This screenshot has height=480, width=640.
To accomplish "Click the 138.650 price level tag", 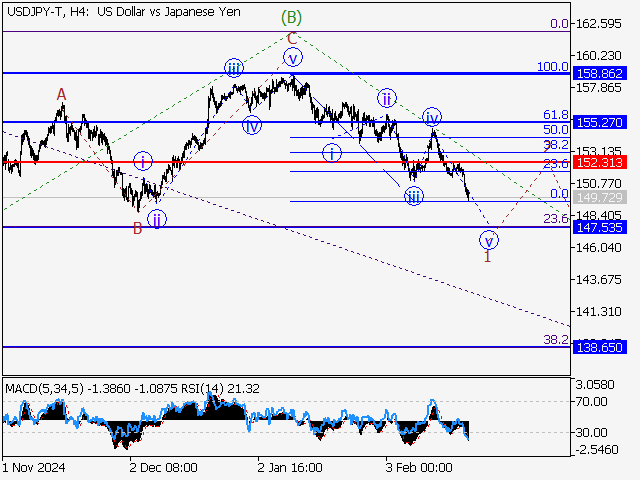I will point(599,348).
